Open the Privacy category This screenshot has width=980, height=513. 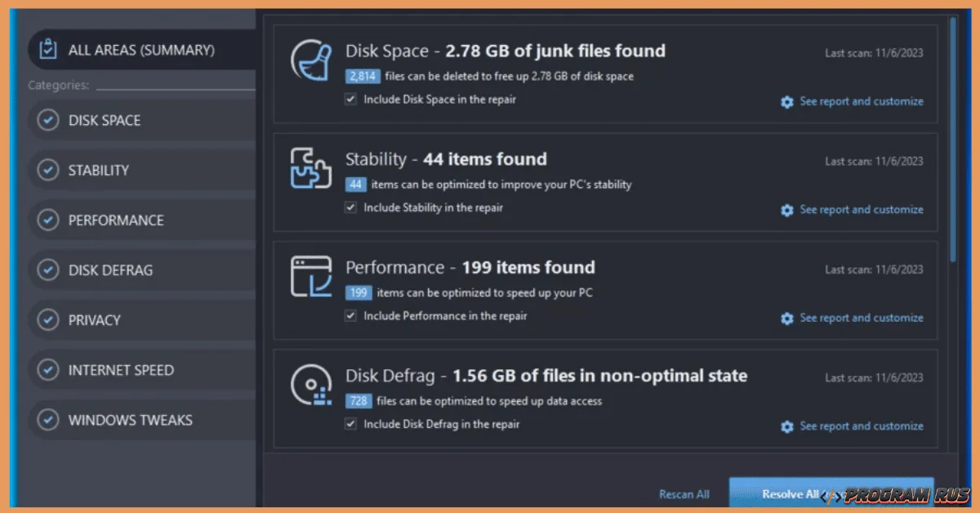[x=94, y=320]
